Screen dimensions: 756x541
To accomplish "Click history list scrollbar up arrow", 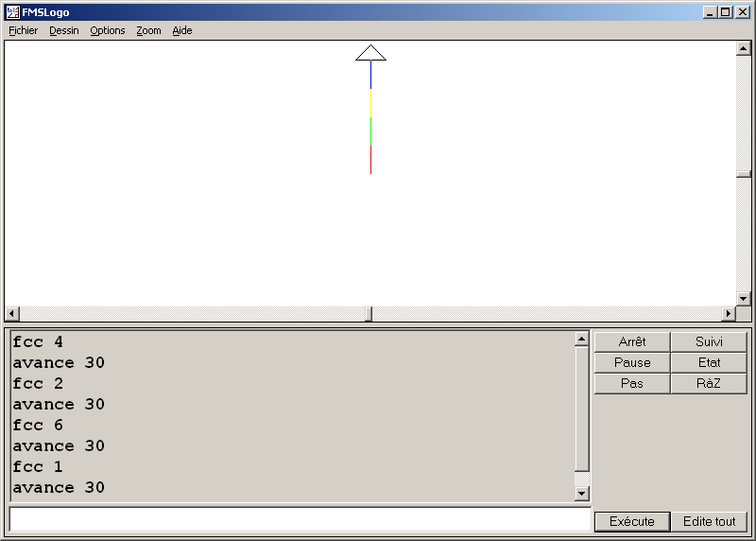I will click(x=582, y=340).
